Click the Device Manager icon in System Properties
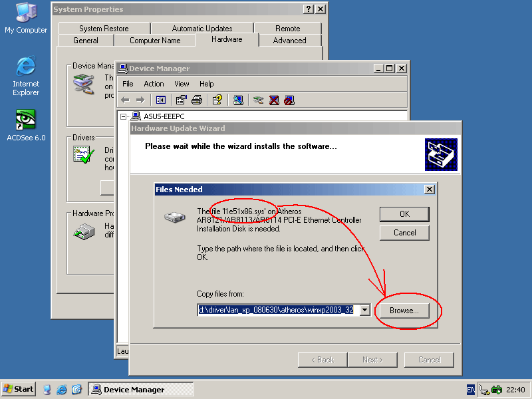The width and height of the screenshot is (532, 399). (x=84, y=84)
